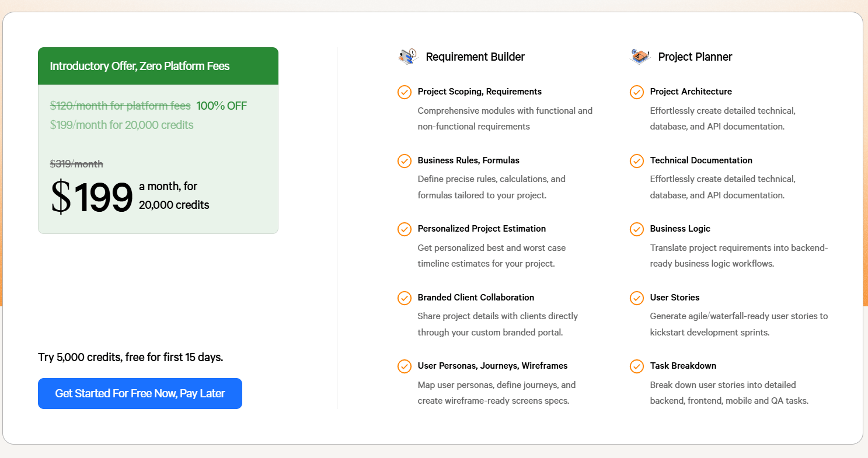Click the checkmark beside Project Scoping, Requirements
Screen dimensions: 868x458
[405, 92]
